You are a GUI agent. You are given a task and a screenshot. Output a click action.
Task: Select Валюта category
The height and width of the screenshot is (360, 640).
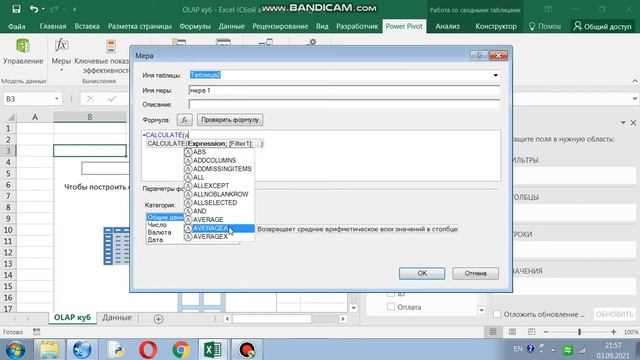[159, 232]
